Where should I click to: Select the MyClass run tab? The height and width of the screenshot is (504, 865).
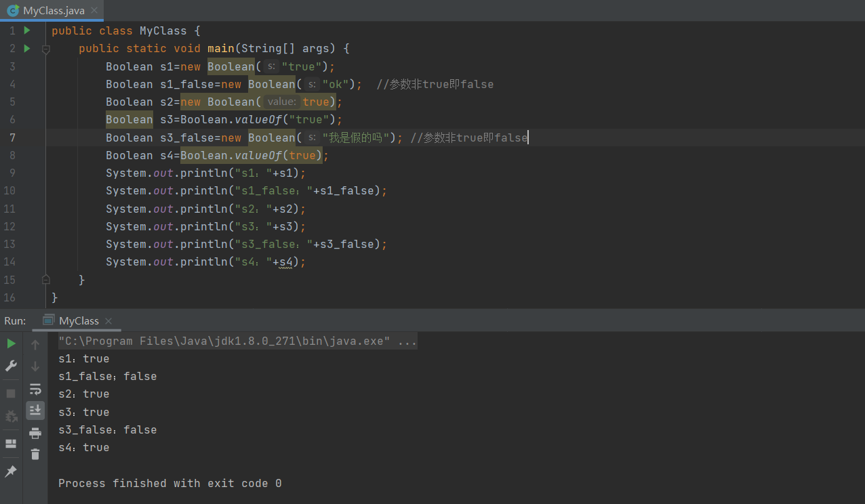(x=78, y=320)
